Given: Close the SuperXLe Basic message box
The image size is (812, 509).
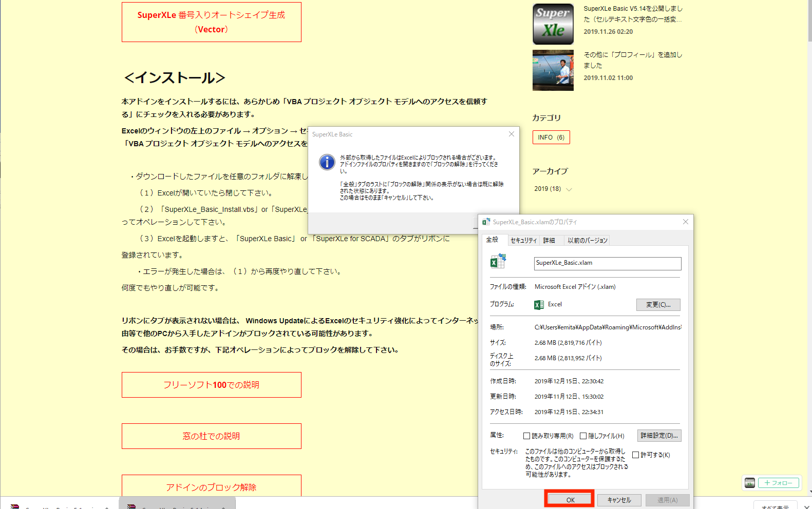Looking at the screenshot, I should click(x=511, y=134).
